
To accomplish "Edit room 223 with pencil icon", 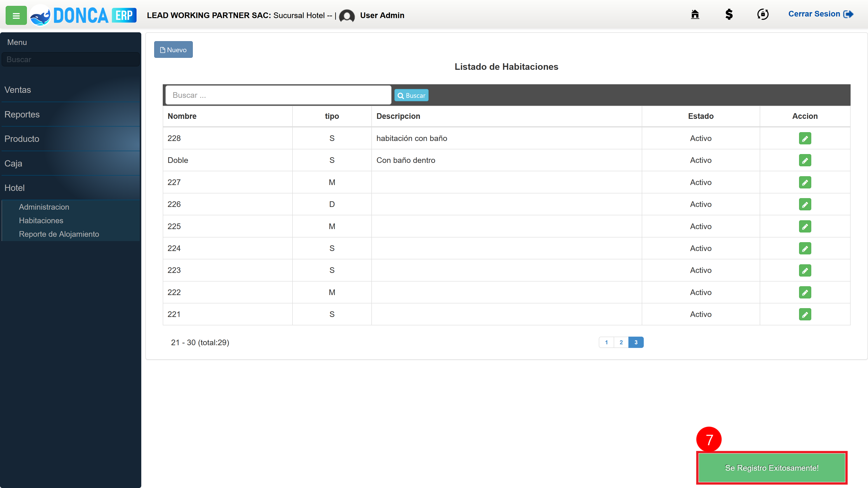I will click(x=805, y=270).
